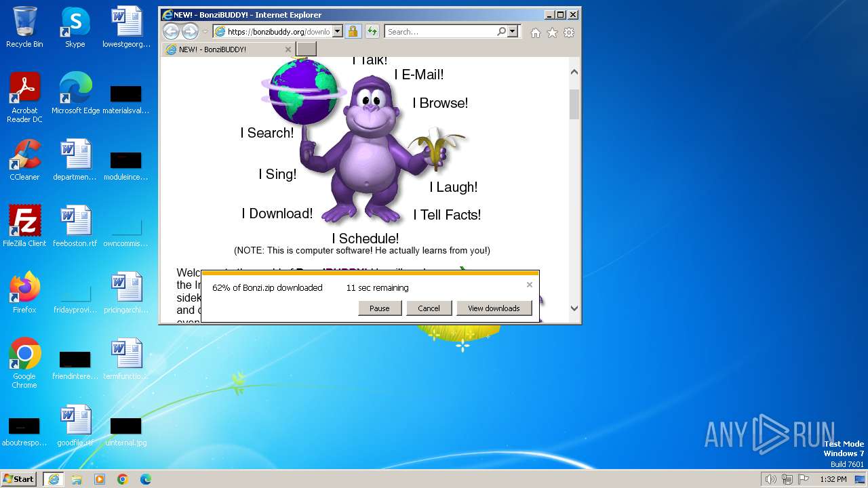Viewport: 868px width, 488px height.
Task: Open the Favorites star icon
Action: click(552, 32)
